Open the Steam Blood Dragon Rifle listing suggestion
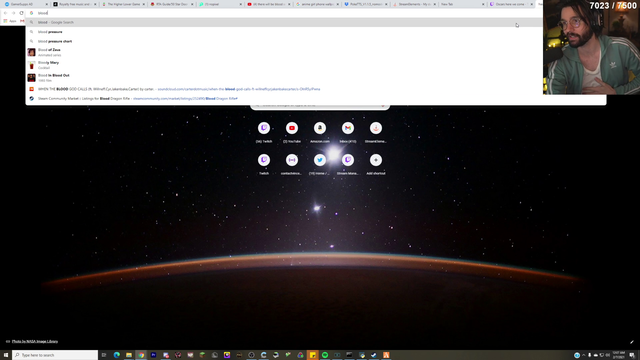Viewport: 640px width, 360px height. (x=316, y=98)
